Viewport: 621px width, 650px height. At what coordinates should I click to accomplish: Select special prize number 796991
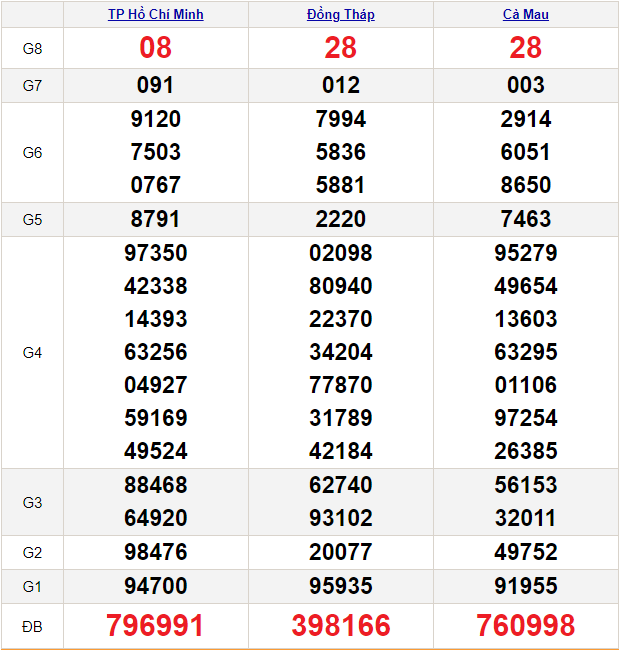coord(155,626)
